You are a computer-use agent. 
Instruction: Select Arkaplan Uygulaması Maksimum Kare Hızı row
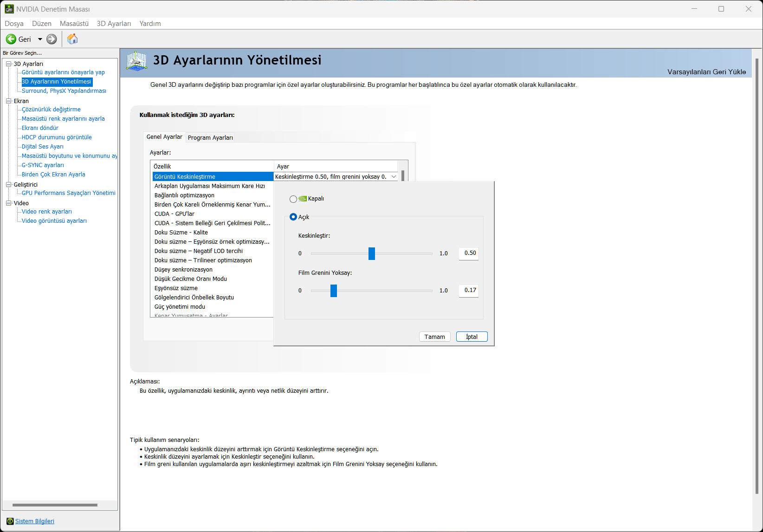point(213,186)
